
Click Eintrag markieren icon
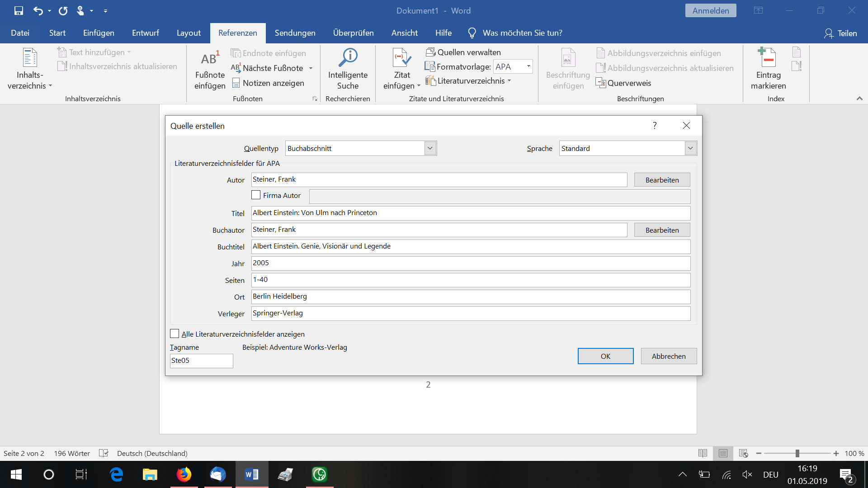click(768, 58)
